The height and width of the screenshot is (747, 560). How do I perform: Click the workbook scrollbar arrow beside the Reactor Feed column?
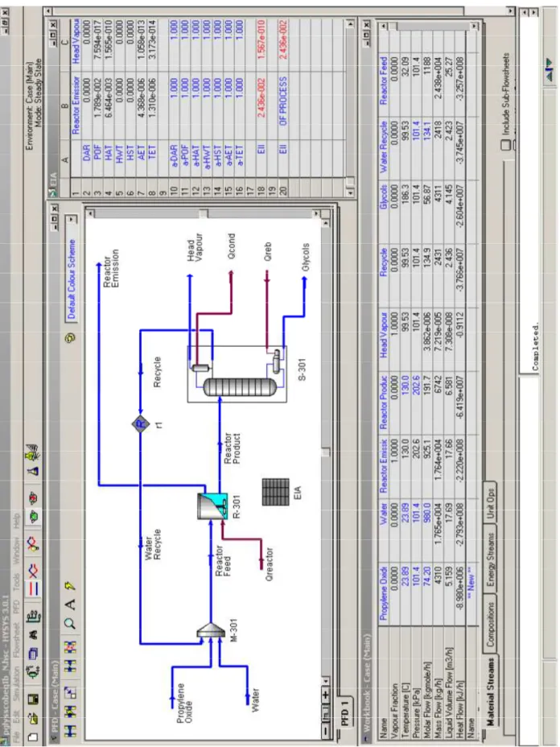(383, 27)
